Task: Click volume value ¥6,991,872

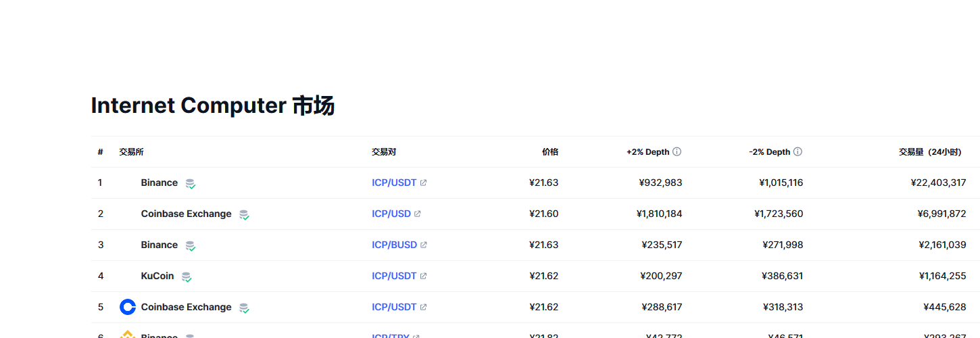Action: pos(941,214)
